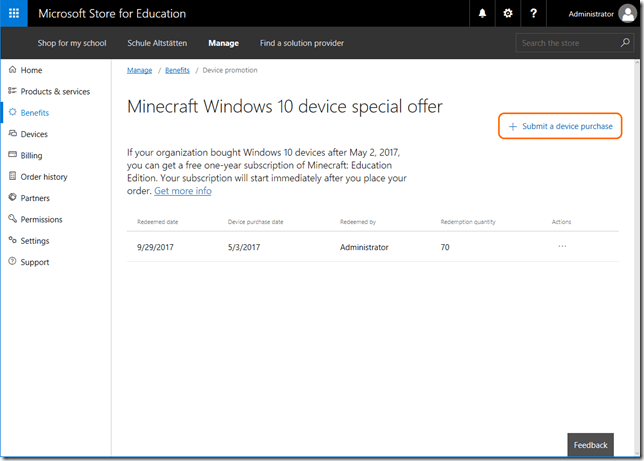Open settings gear in top bar

508,14
